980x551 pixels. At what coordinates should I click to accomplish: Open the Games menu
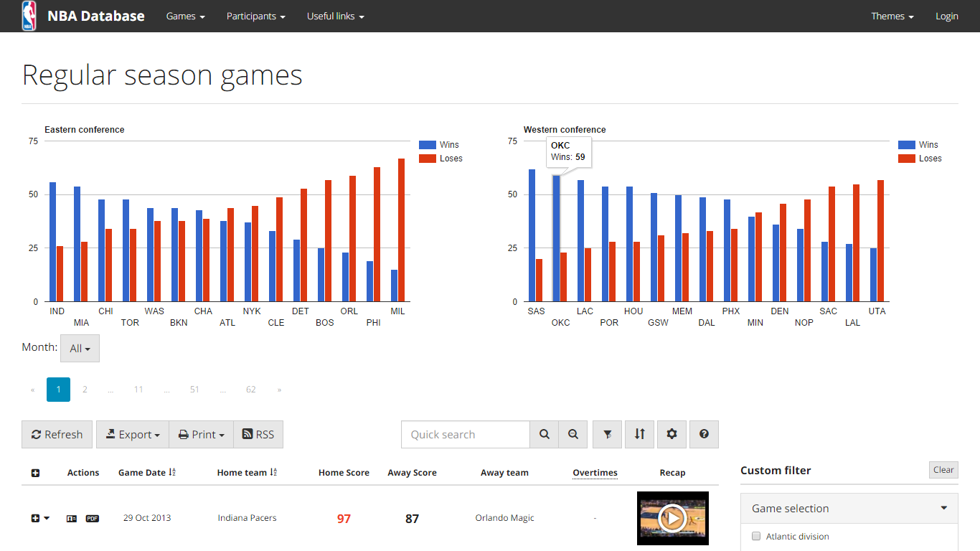[185, 16]
